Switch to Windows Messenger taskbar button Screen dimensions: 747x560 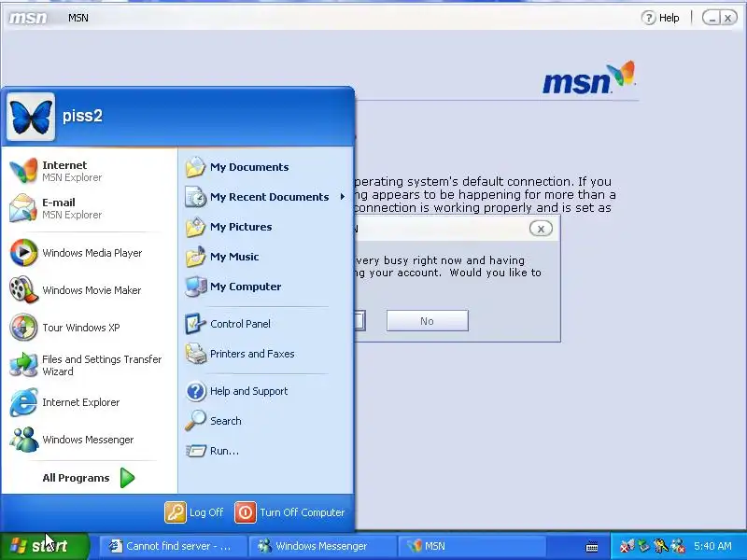tap(322, 546)
